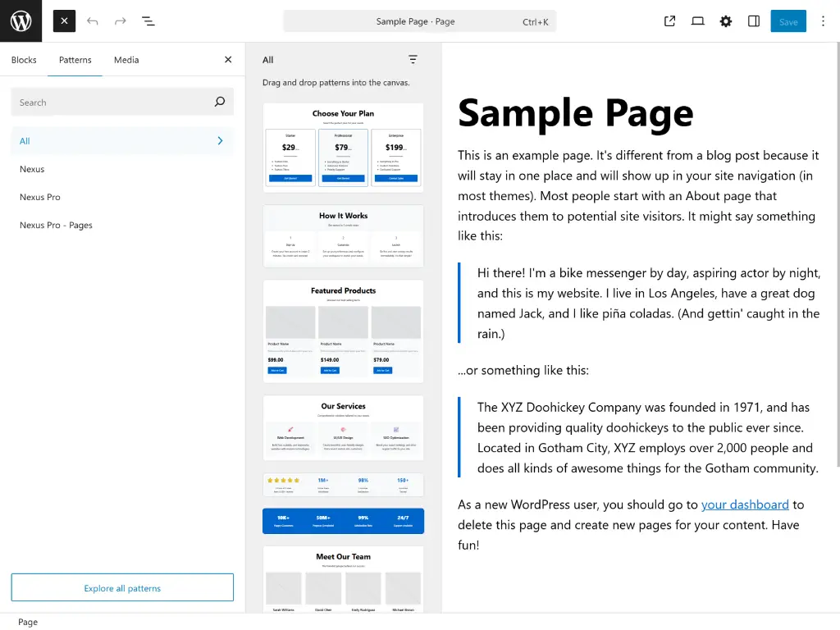Open the Nexus gear settings icon
The height and width of the screenshot is (630, 840).
[725, 21]
